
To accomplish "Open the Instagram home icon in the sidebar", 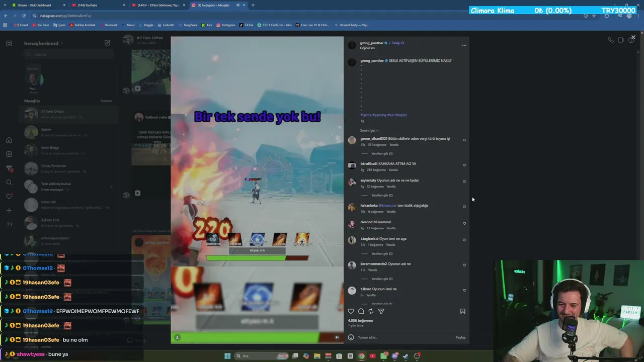I will 9,140.
